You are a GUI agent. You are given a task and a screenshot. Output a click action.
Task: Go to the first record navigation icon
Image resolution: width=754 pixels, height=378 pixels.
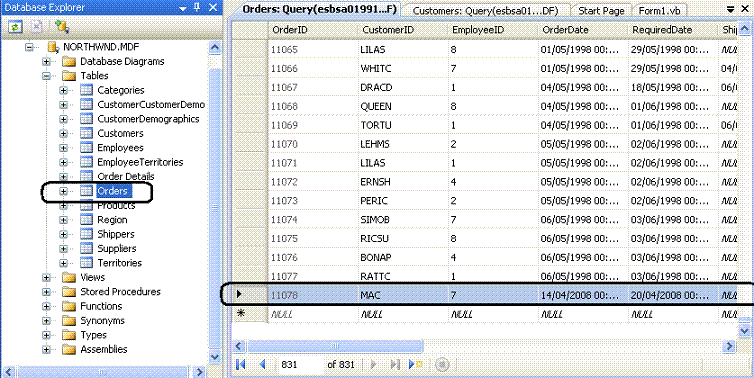[241, 365]
